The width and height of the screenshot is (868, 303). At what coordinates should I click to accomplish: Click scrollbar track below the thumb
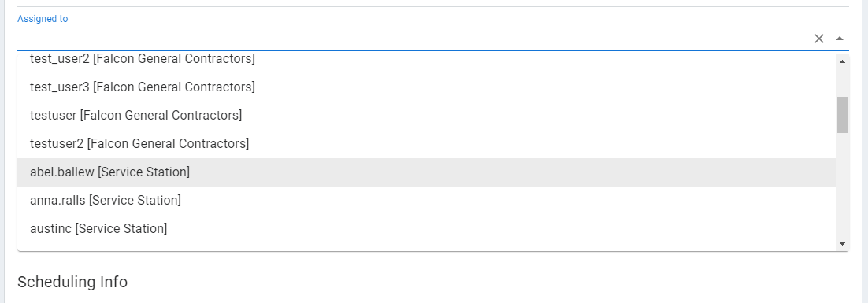842,185
